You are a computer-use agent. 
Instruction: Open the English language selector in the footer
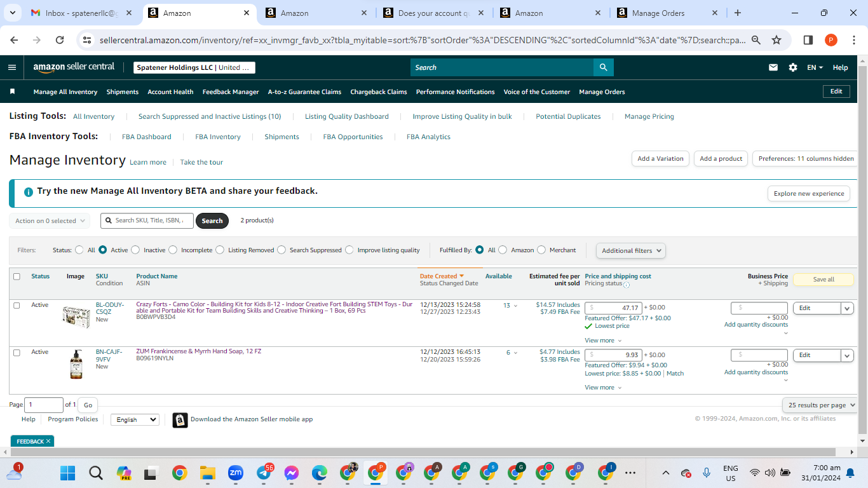135,419
